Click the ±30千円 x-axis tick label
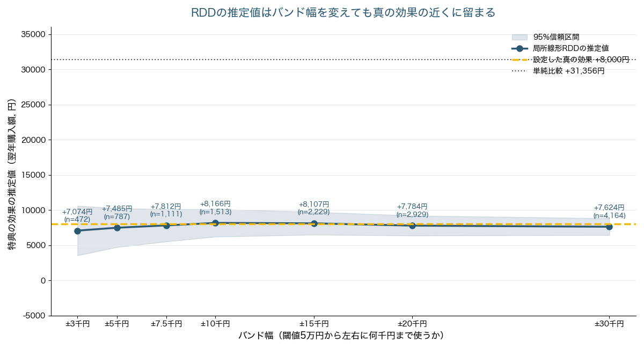The image size is (644, 349). click(609, 324)
